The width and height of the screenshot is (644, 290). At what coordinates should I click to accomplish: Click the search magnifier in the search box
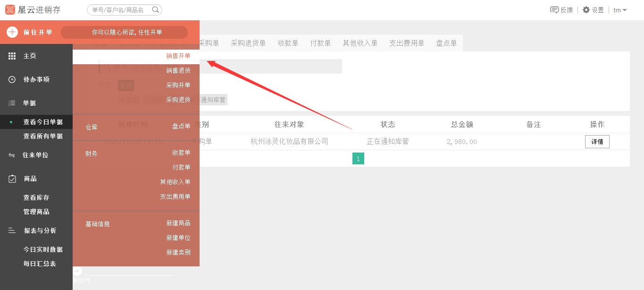tap(155, 9)
